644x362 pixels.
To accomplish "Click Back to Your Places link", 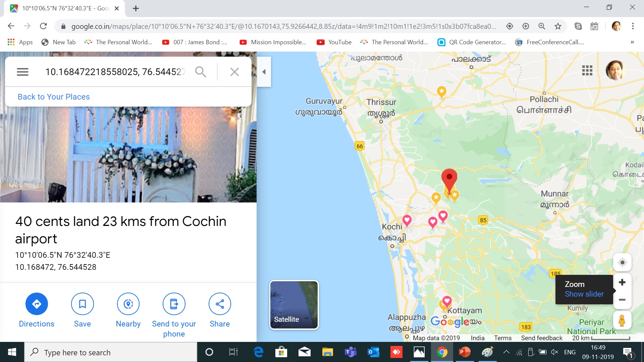I will click(x=54, y=97).
